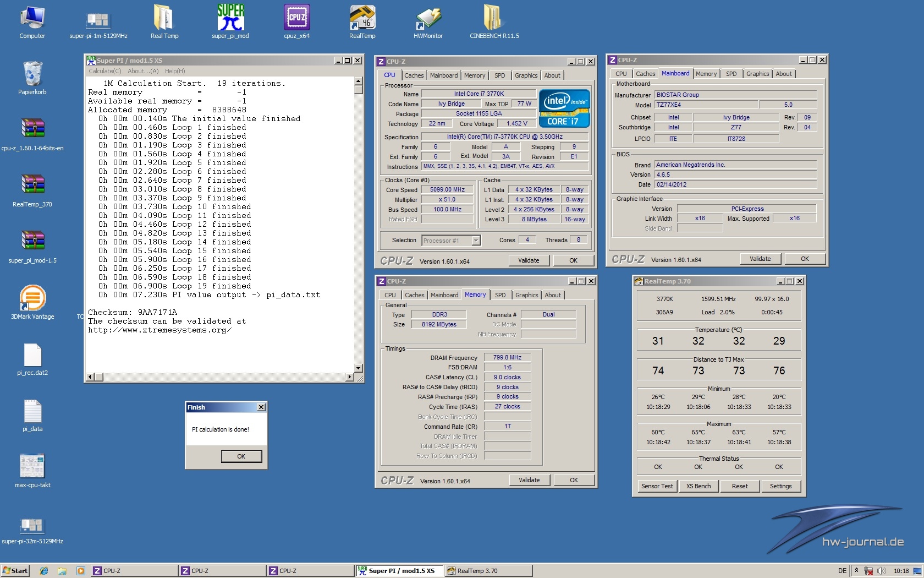Click the network tray icon
924x578 pixels.
869,571
